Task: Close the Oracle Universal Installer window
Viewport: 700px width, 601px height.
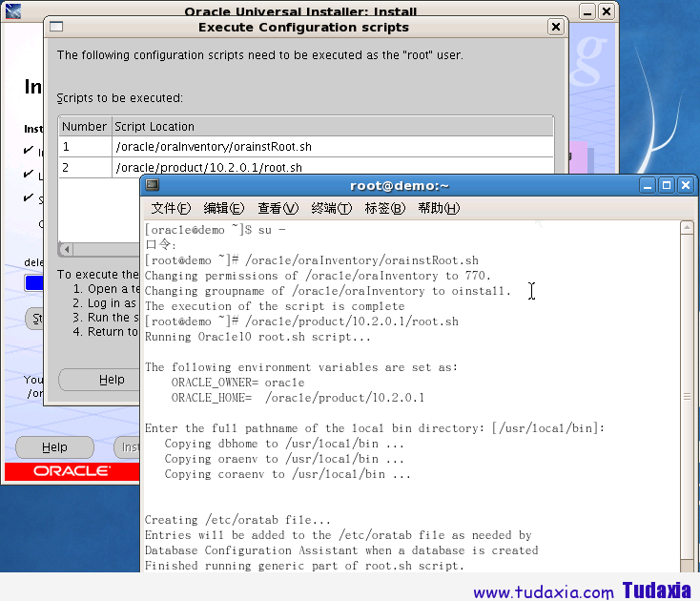Action: [607, 11]
